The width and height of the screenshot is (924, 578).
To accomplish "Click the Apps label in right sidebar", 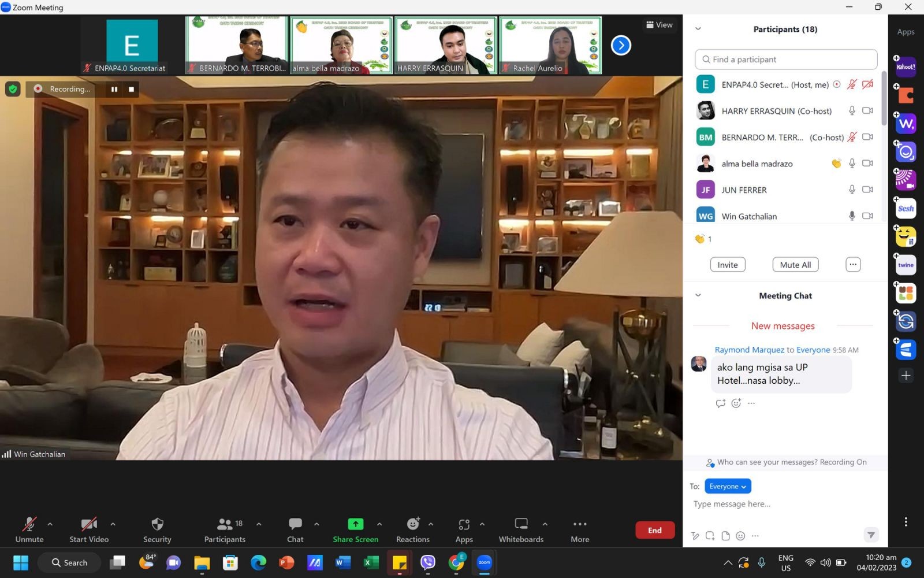I will (x=906, y=32).
